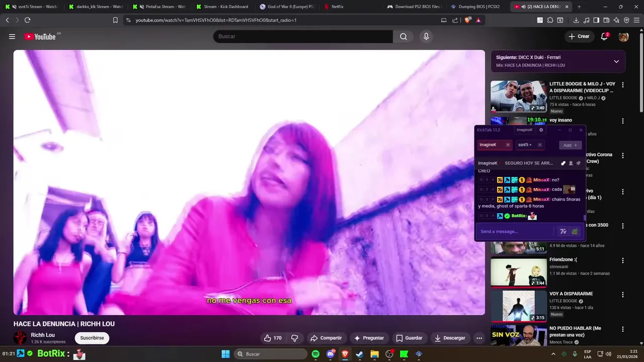This screenshot has height=362, width=644.
Task: Open the browser main menu
Action: pyautogui.click(x=636, y=20)
